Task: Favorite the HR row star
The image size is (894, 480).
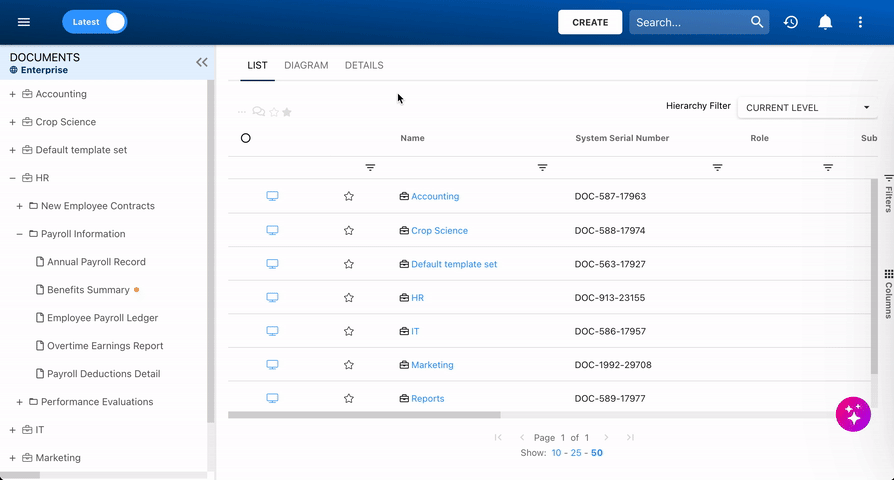Action: pos(349,298)
